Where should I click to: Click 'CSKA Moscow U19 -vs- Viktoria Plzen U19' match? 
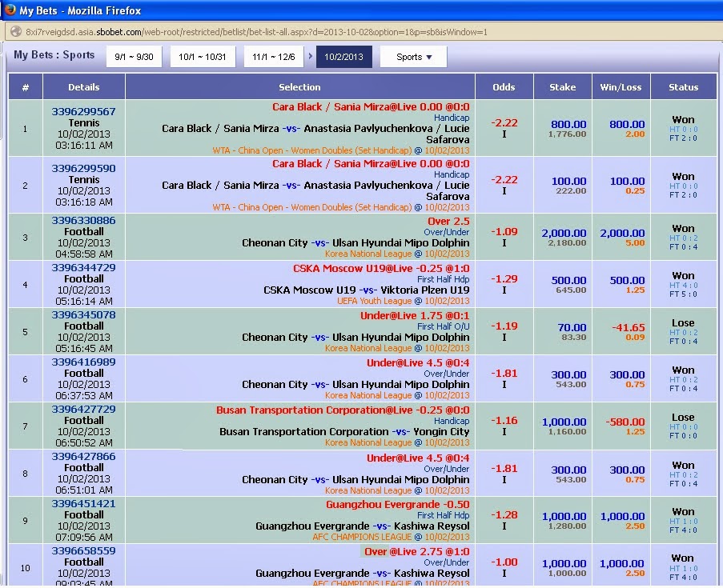coord(367,290)
